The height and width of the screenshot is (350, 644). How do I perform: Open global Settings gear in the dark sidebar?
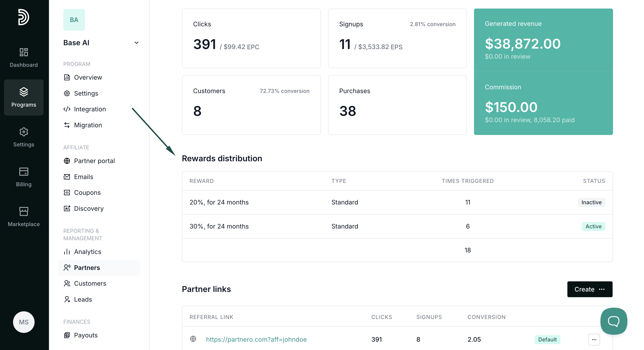(24, 137)
